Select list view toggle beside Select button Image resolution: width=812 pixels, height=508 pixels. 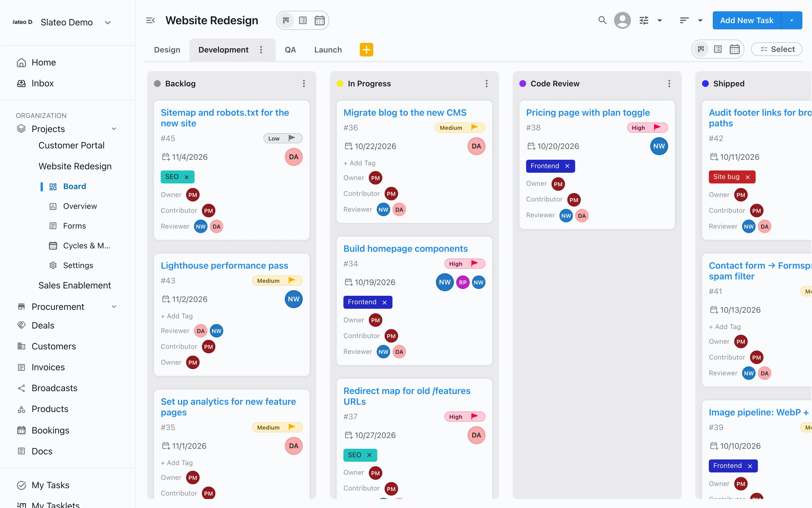(718, 49)
